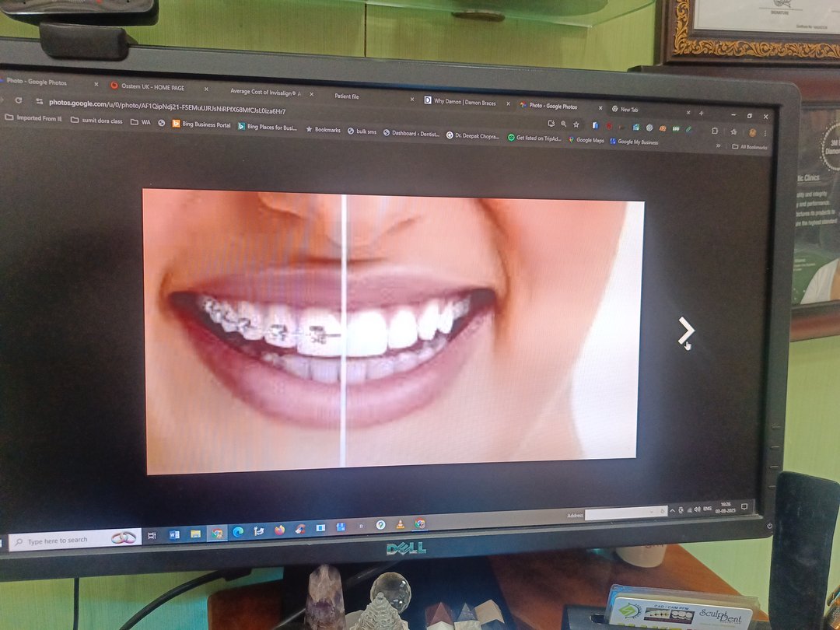Click install app icon in address bar
The height and width of the screenshot is (630, 840).
tap(551, 123)
